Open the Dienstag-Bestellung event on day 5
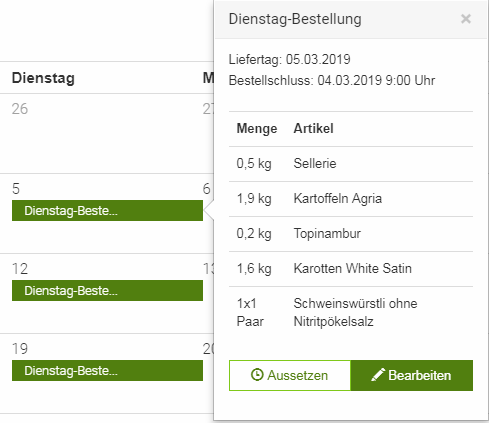The height and width of the screenshot is (423, 489). 107,211
